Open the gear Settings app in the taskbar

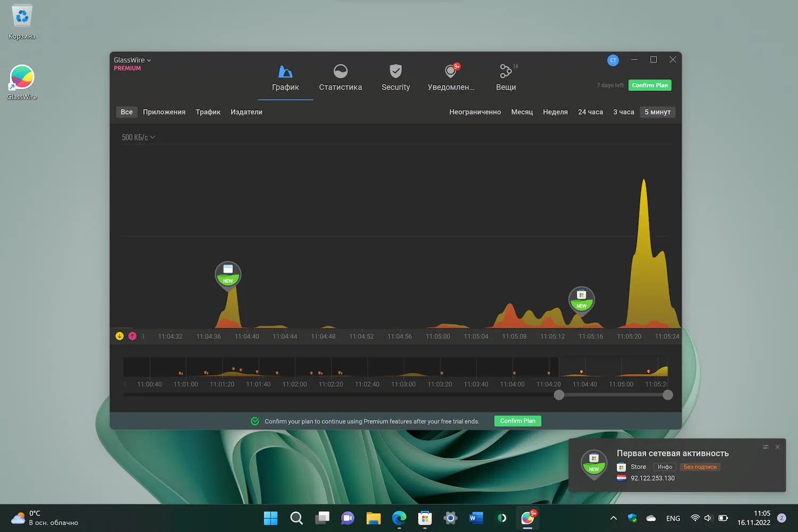[450, 518]
